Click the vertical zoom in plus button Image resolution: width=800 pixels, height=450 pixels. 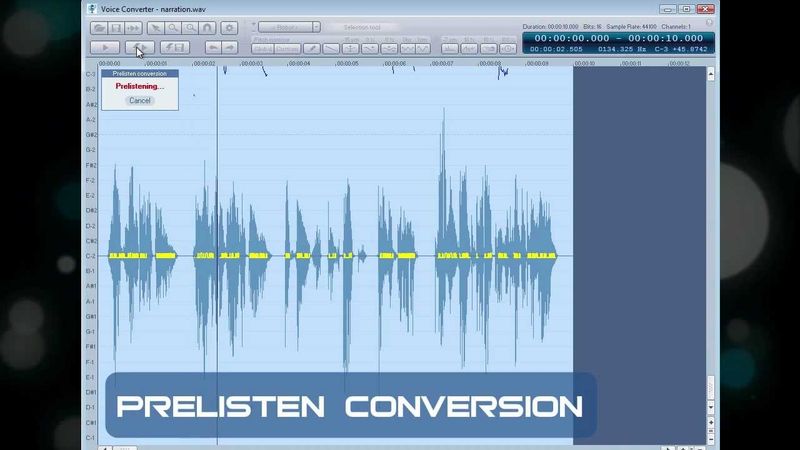[x=711, y=422]
